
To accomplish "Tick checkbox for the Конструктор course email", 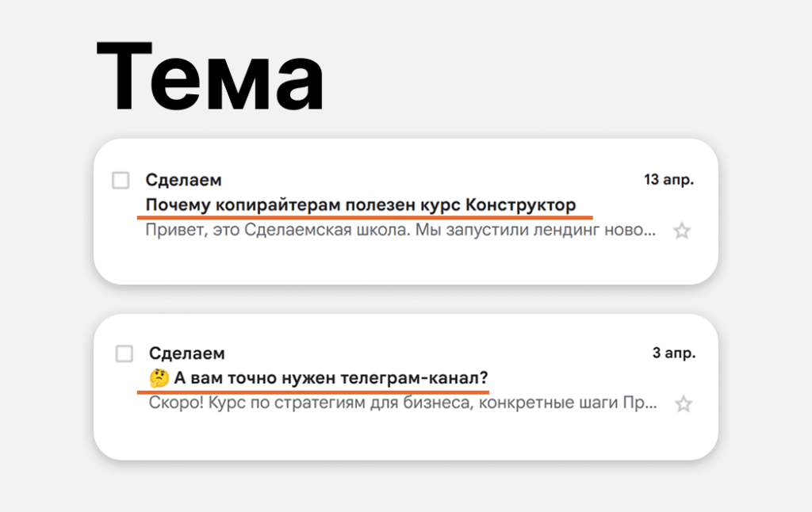I will tap(121, 180).
